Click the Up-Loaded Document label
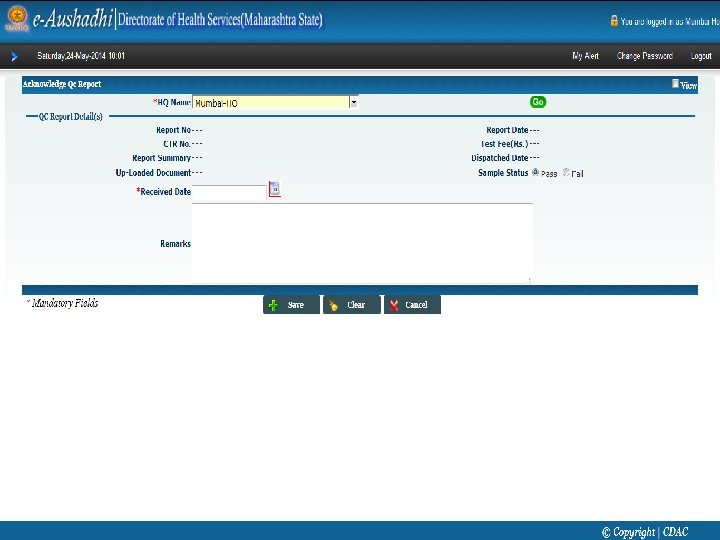 pos(153,173)
